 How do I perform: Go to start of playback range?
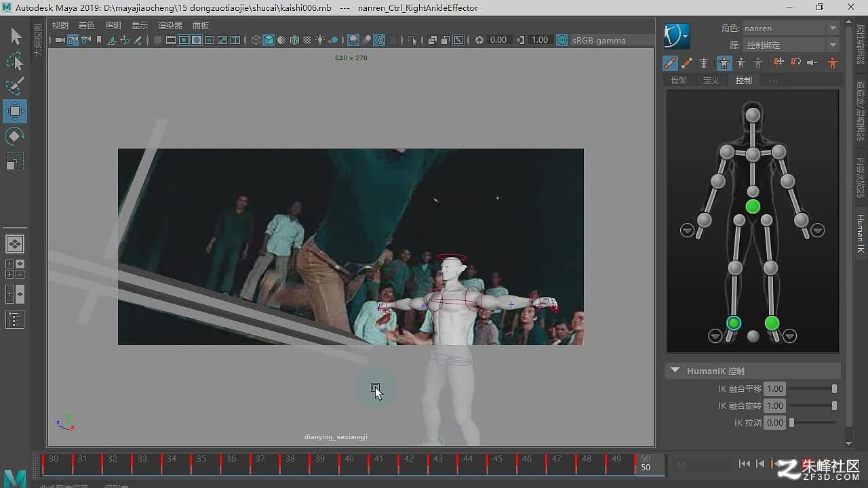tap(744, 464)
